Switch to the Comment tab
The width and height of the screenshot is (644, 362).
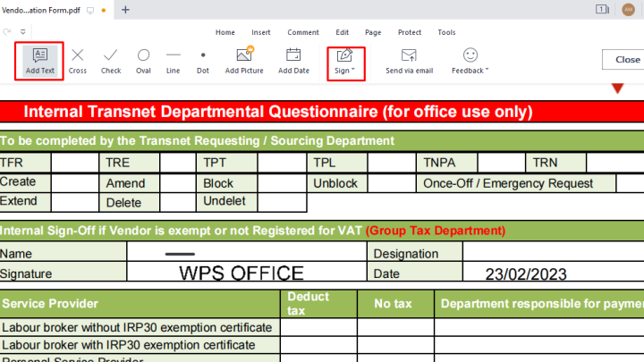303,32
